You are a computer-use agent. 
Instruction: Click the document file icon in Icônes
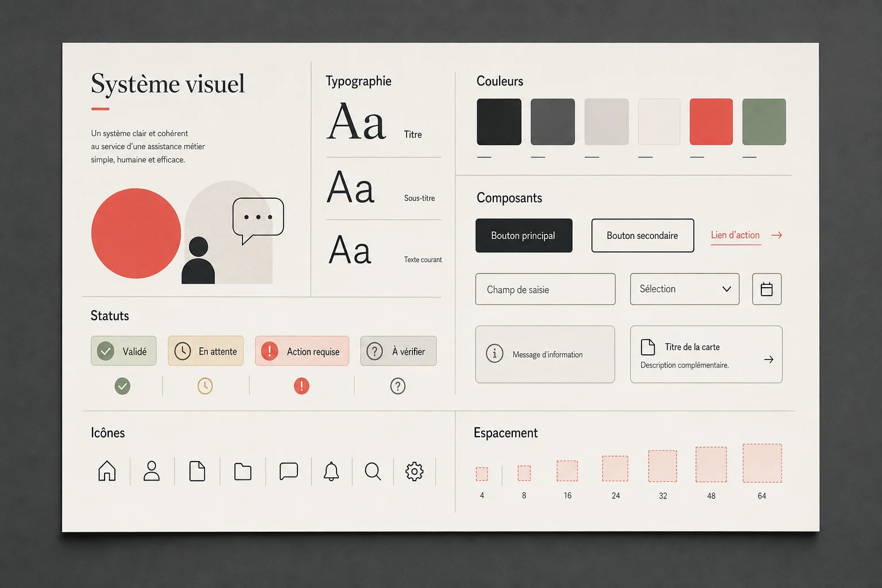coord(198,471)
